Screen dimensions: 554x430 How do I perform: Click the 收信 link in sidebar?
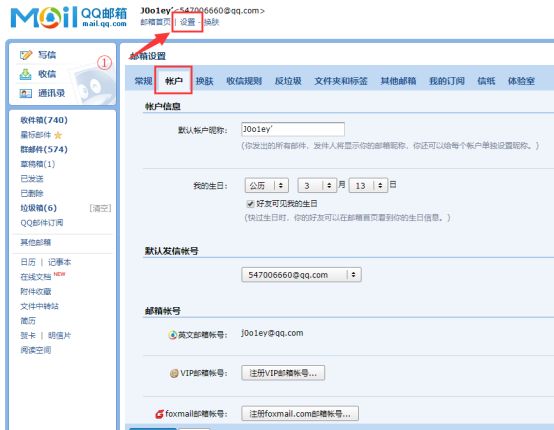(x=47, y=74)
